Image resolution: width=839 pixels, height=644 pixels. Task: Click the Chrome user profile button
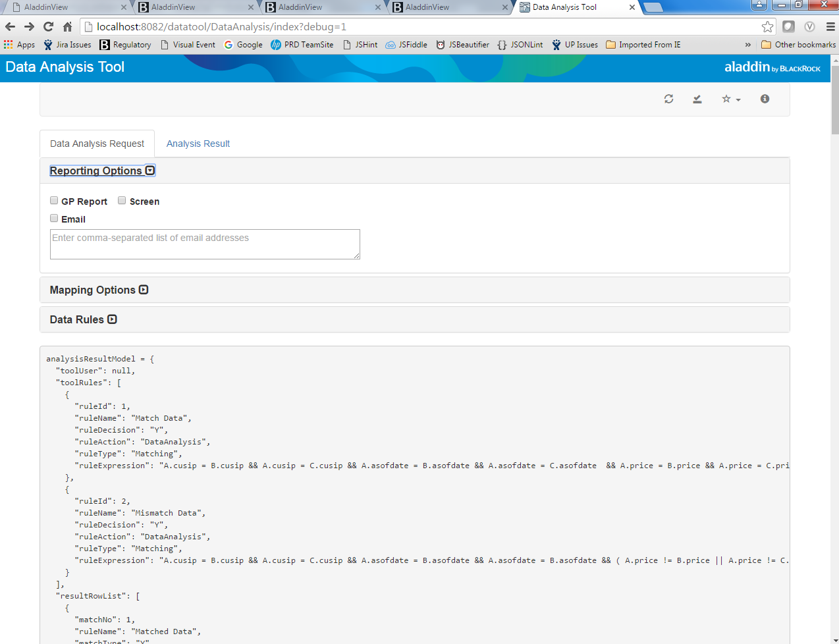tap(759, 5)
